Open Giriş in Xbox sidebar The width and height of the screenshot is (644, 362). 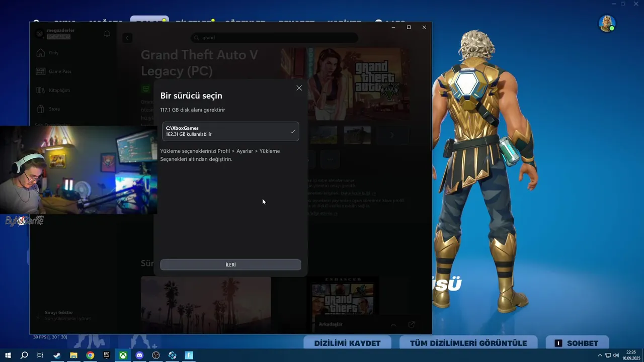click(48, 53)
